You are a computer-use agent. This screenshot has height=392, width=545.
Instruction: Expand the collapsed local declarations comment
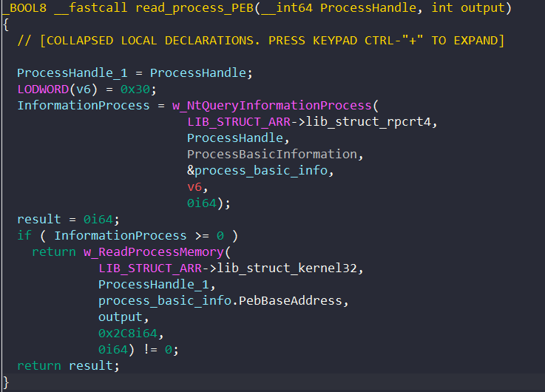tap(261, 41)
